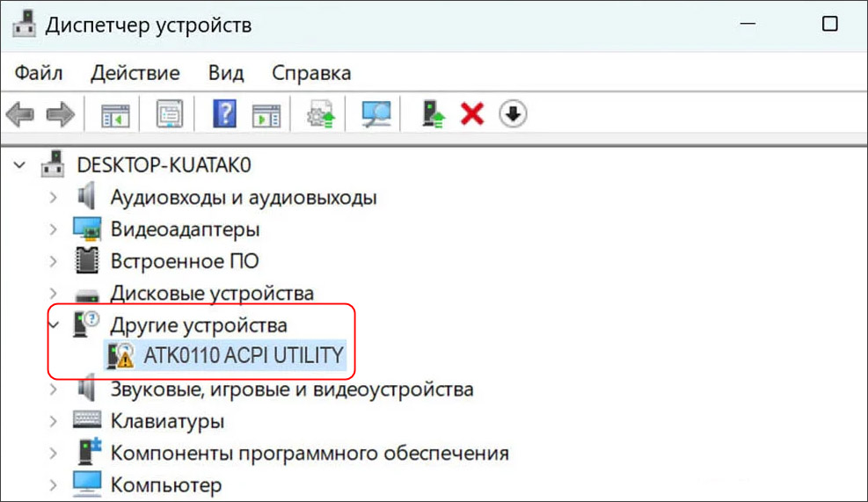
Task: Expand the Встроенное ПО chevron
Action: coord(53,261)
